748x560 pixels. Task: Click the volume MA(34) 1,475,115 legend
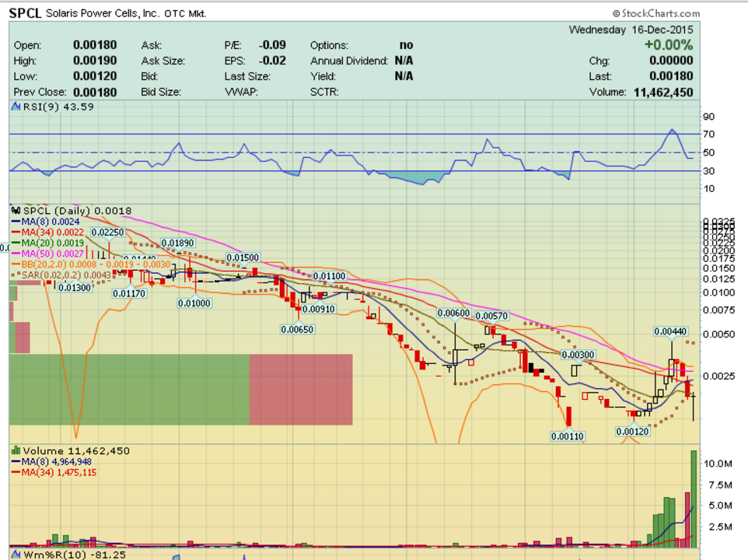coord(54,473)
